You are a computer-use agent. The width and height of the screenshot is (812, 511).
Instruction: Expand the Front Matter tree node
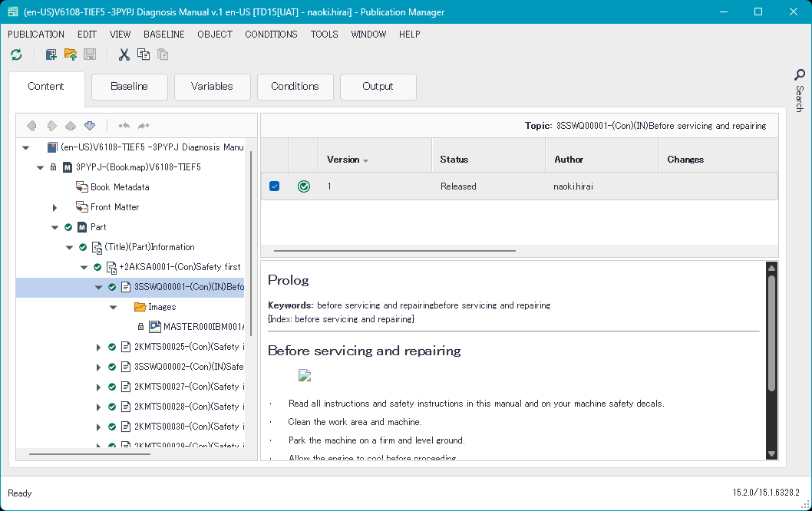tap(54, 206)
